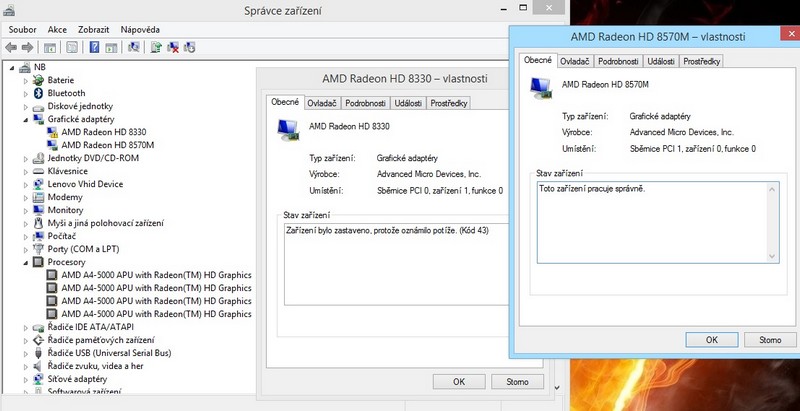Click the display adapter icon in 8330 properties
This screenshot has height=411, width=800.
(289, 130)
